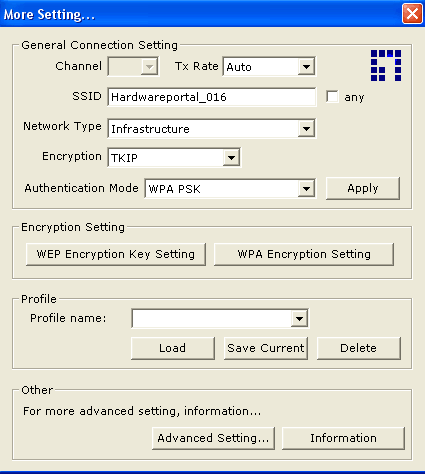The height and width of the screenshot is (474, 425).
Task: Click the More Setting title bar
Action: (x=200, y=14)
